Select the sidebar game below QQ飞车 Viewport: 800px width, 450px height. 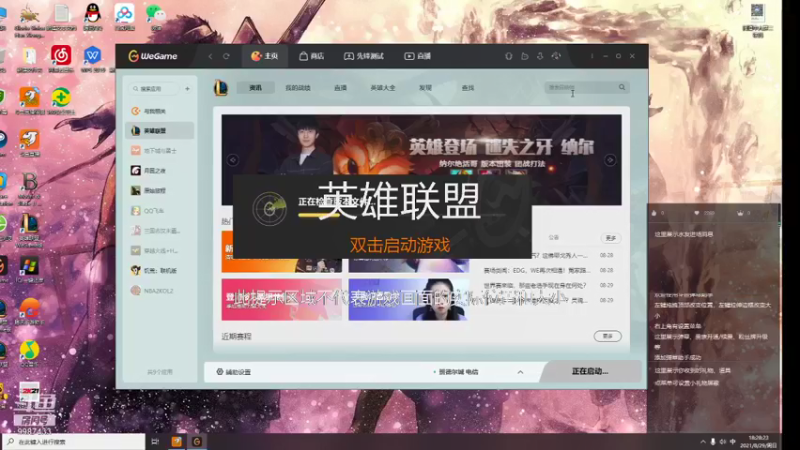point(159,231)
